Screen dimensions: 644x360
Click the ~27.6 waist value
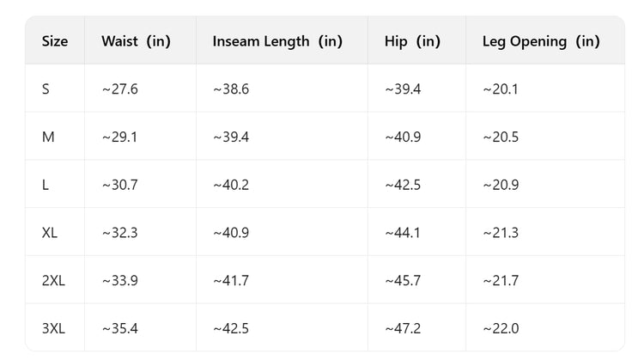click(119, 88)
